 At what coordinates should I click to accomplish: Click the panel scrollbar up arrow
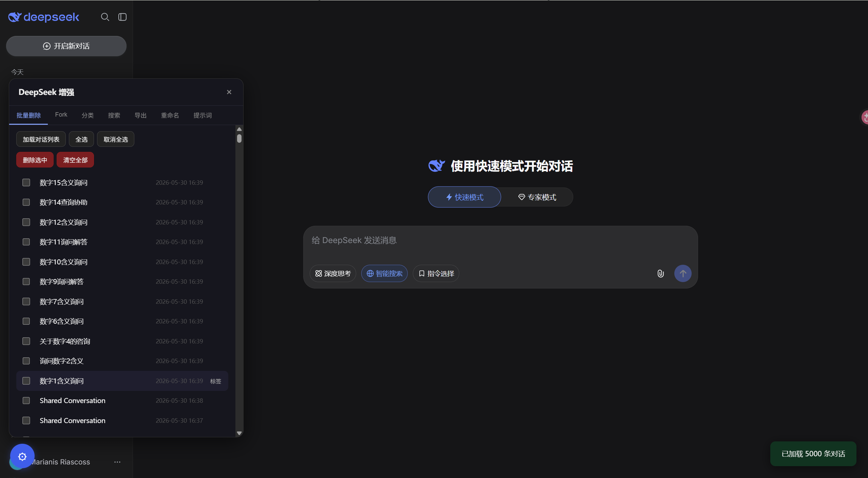coord(239,129)
